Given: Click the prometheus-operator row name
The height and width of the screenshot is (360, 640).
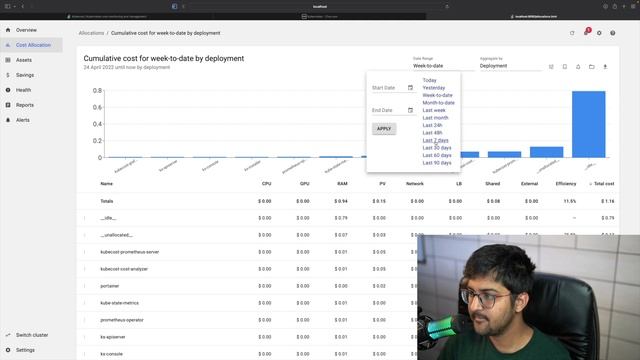Looking at the screenshot, I should (122, 320).
